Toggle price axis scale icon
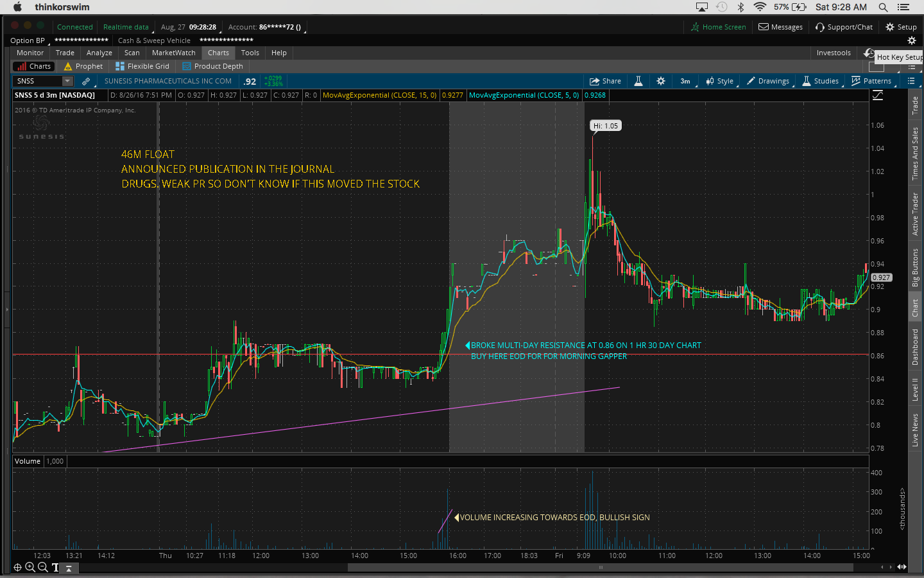This screenshot has height=578, width=924. (x=878, y=95)
